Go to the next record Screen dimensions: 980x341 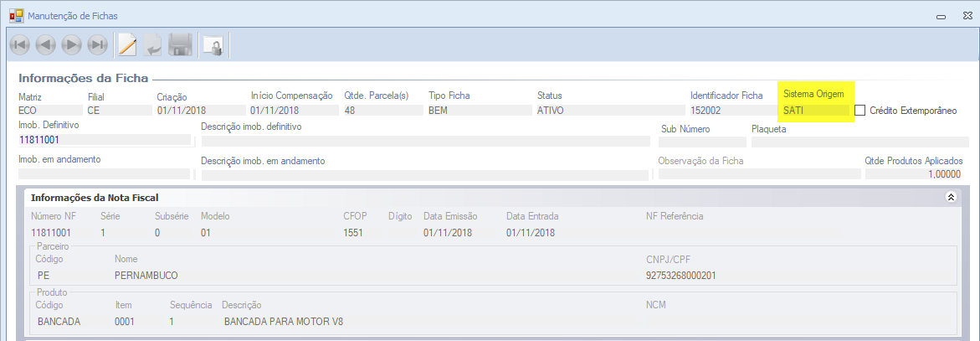[x=72, y=44]
